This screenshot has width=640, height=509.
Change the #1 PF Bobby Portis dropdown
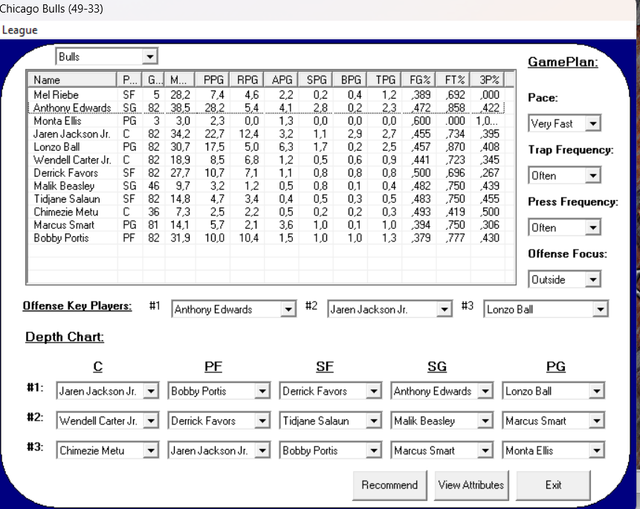click(219, 391)
